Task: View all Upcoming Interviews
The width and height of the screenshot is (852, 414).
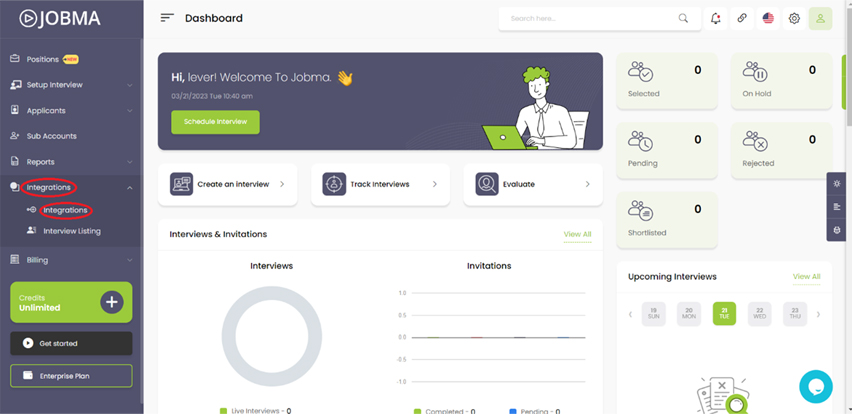Action: [806, 277]
